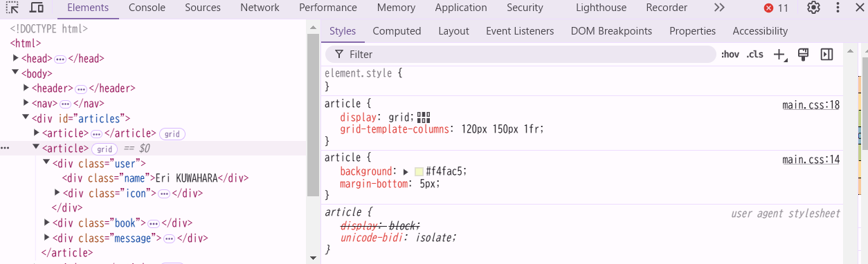
Task: Open the main.css:14 source link
Action: [x=811, y=160]
